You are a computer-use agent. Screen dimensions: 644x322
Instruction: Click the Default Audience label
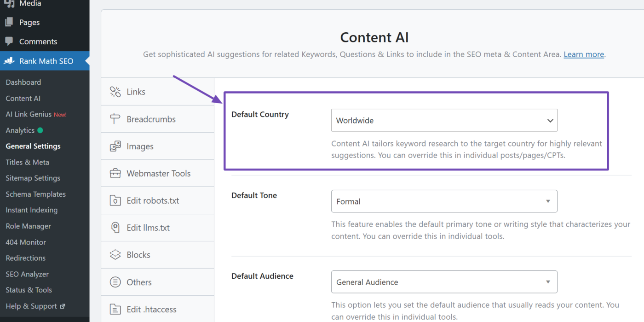coord(262,276)
